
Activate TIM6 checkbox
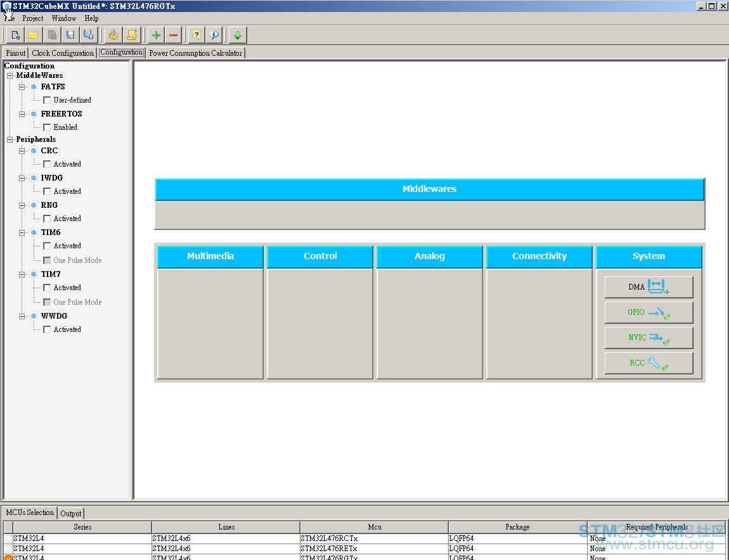tap(47, 246)
